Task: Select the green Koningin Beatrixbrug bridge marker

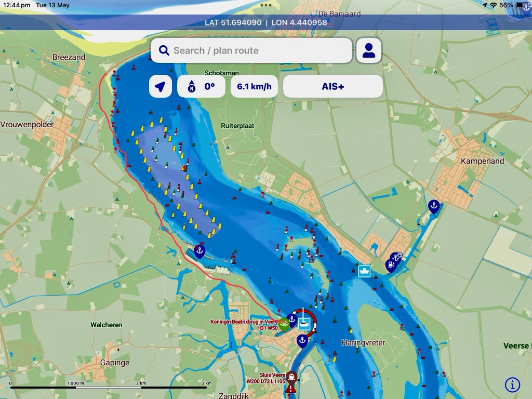Action: (284, 325)
